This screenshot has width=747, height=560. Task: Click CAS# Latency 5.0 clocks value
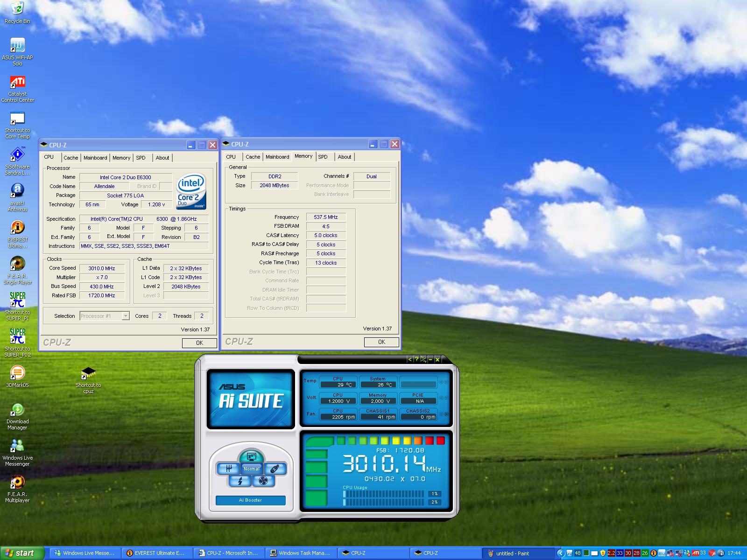[326, 235]
